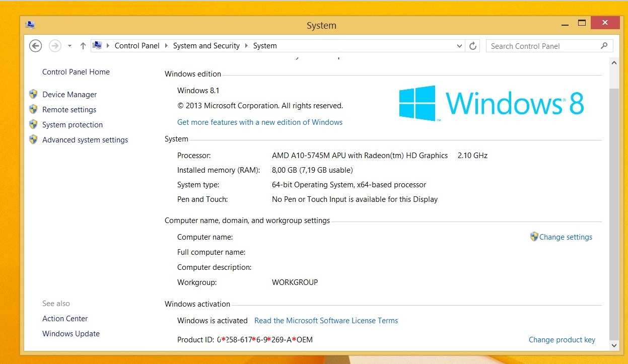Open Advanced system settings

85,140
